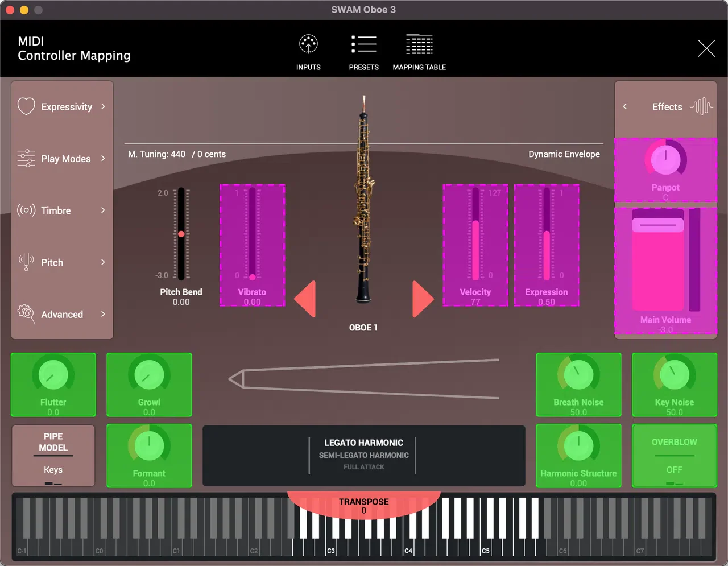Toggle the Overblow OFF switch
Image resolution: width=728 pixels, height=566 pixels.
coord(675,456)
